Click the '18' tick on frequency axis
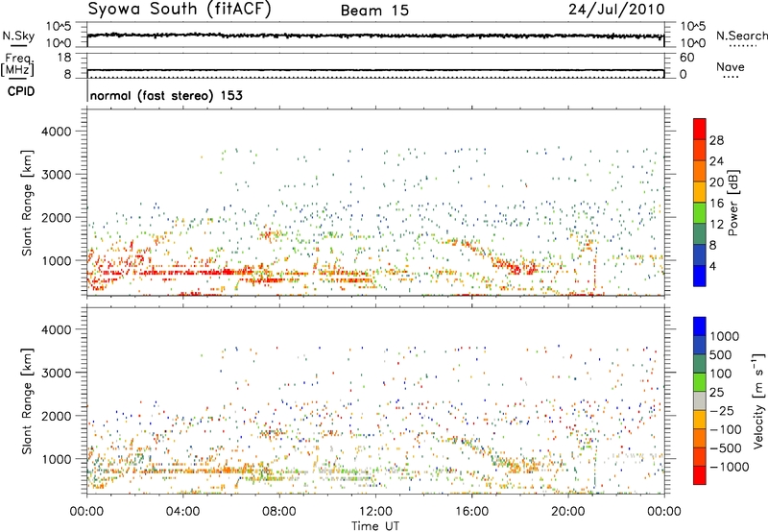768x532 pixels. (64, 57)
